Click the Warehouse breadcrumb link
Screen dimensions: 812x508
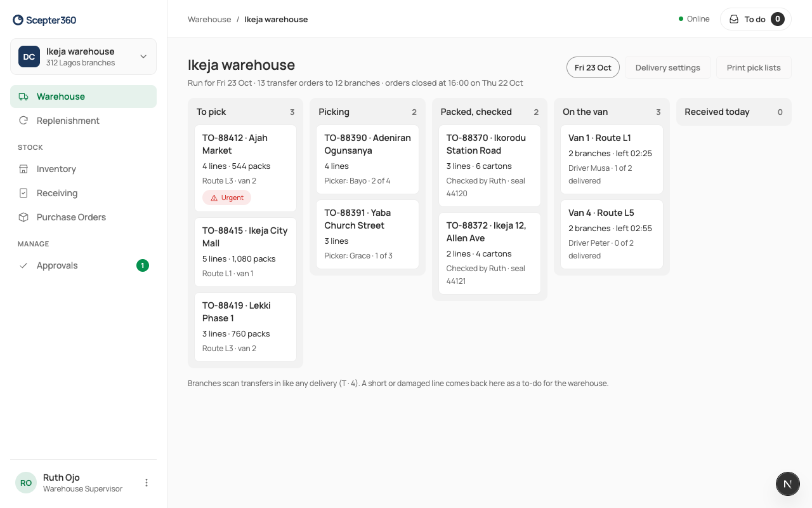coord(209,19)
